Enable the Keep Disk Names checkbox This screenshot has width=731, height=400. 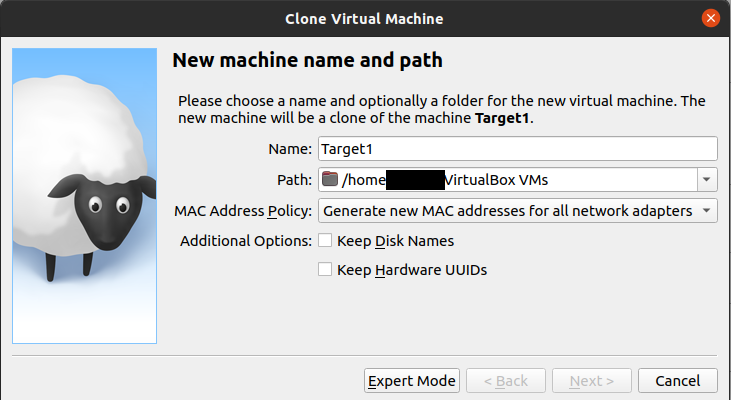click(x=325, y=241)
